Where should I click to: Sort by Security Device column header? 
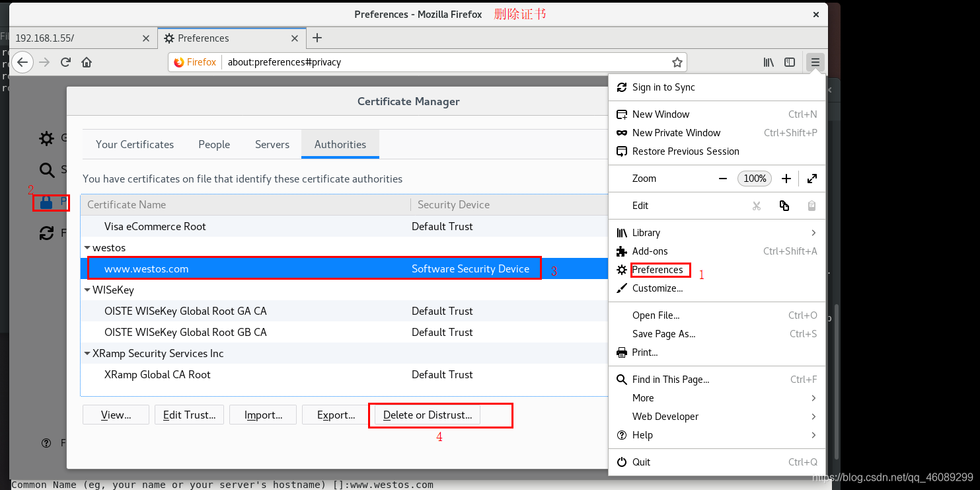tap(509, 205)
